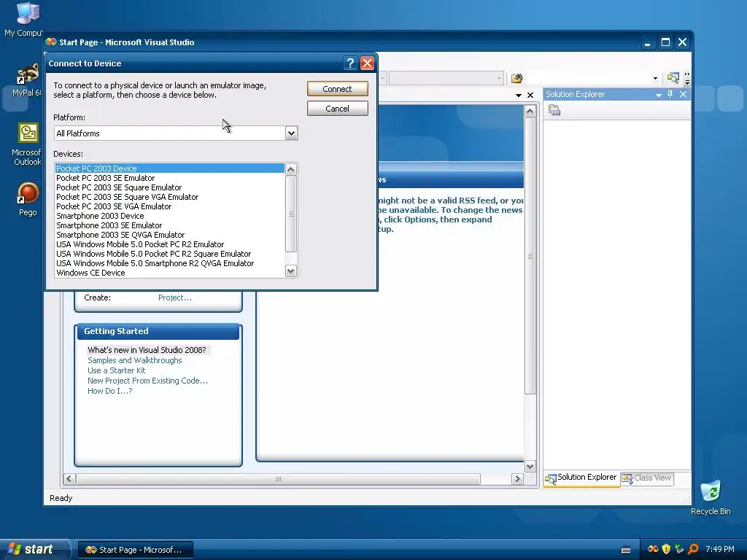Click New Project From Existing Code… link
This screenshot has width=747, height=560.
[147, 381]
